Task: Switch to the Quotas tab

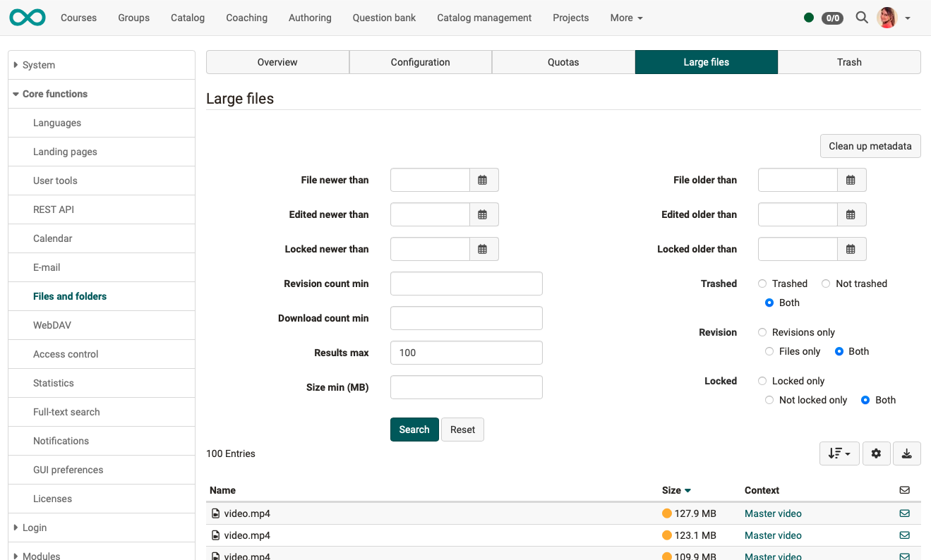Action: coord(563,62)
